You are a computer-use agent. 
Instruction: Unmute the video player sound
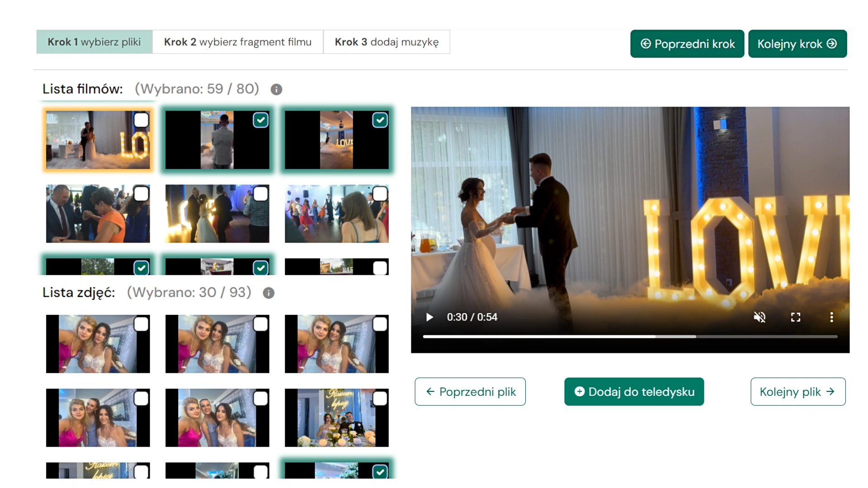[x=759, y=317]
